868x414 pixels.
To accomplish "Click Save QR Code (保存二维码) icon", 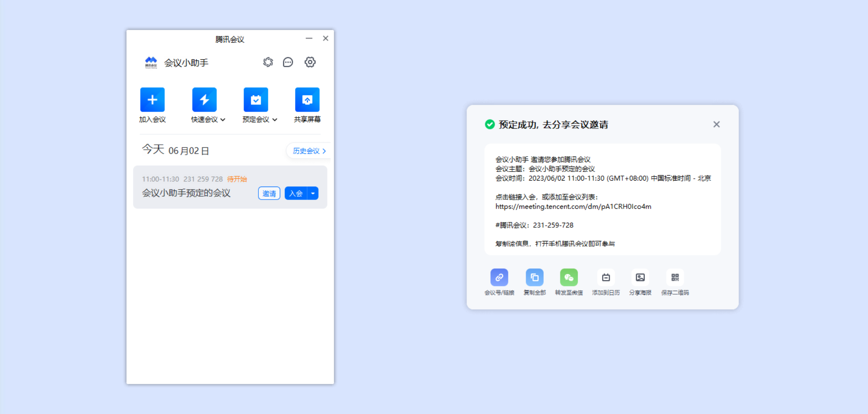I will 675,277.
